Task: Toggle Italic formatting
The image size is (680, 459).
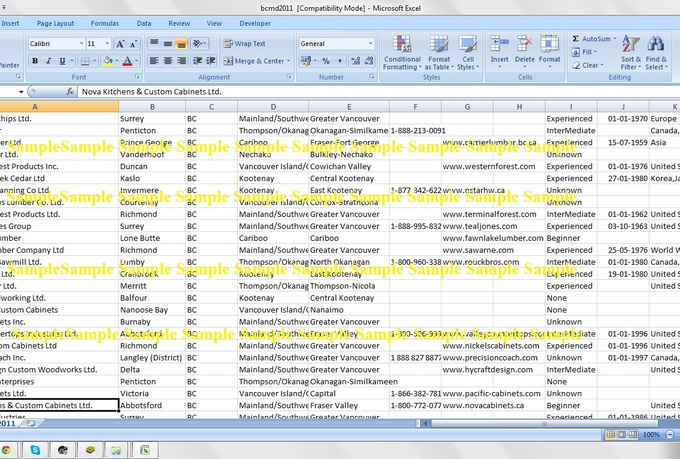Action: [48, 61]
